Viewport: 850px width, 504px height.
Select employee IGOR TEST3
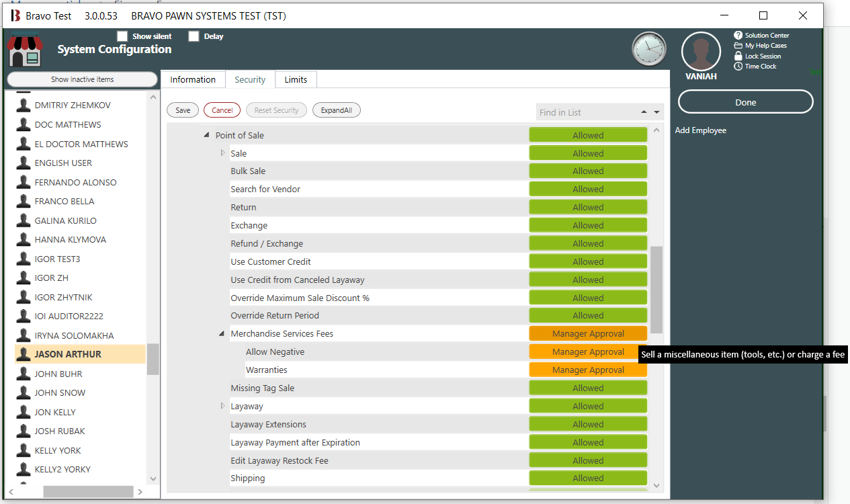57,259
